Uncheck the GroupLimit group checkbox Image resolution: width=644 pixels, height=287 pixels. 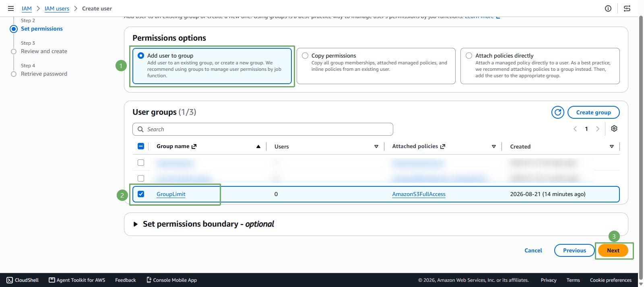[x=141, y=194]
